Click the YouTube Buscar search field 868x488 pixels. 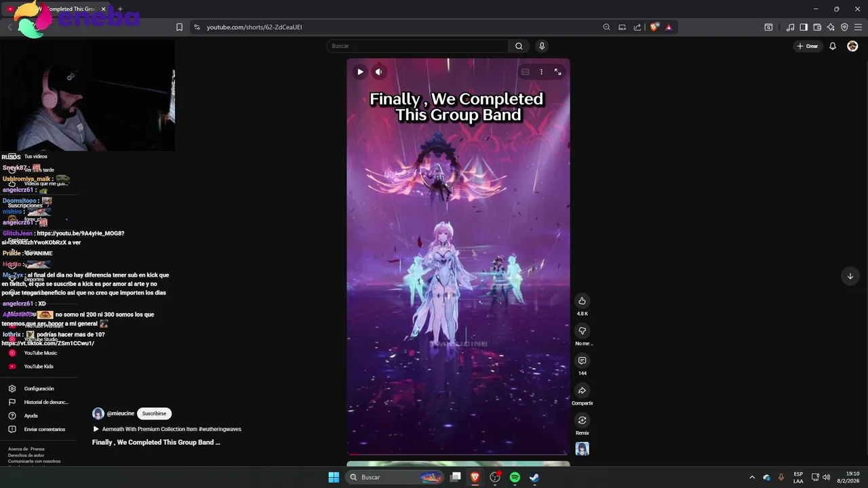tap(417, 46)
